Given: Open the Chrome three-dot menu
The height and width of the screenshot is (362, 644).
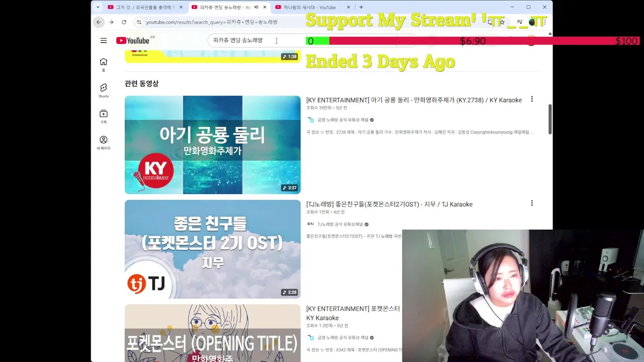Looking at the screenshot, I should point(545,22).
